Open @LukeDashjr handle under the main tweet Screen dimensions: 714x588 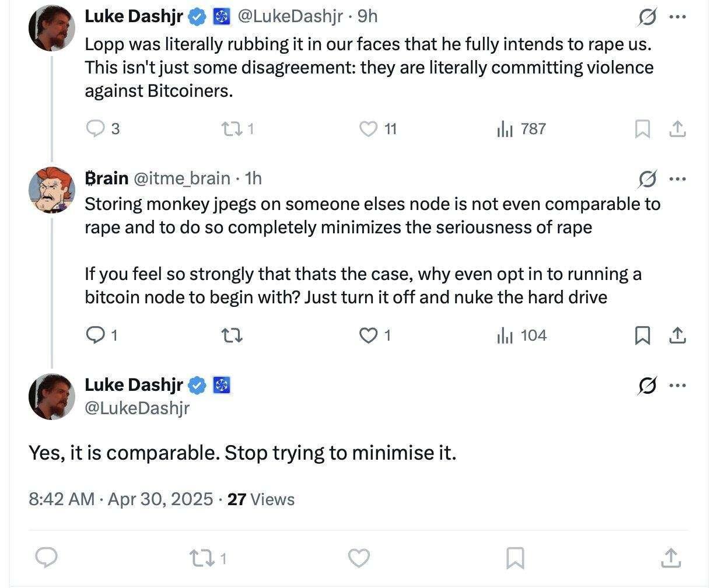click(137, 408)
